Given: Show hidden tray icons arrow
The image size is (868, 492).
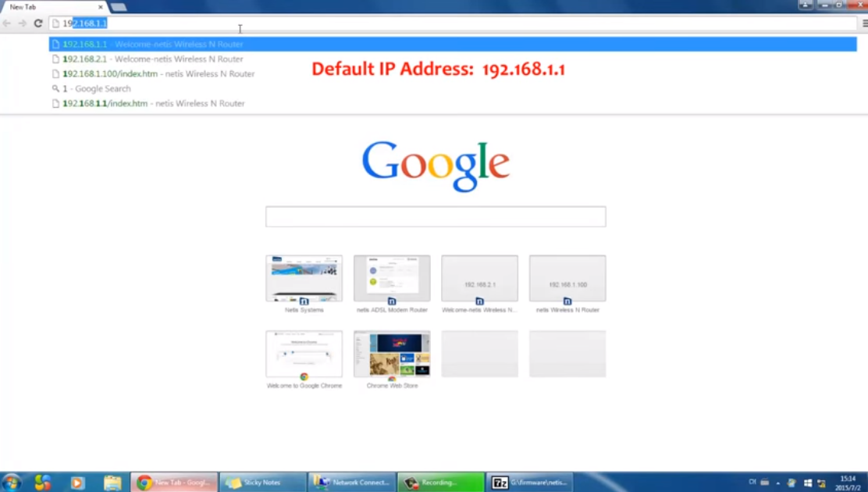Looking at the screenshot, I should (777, 483).
